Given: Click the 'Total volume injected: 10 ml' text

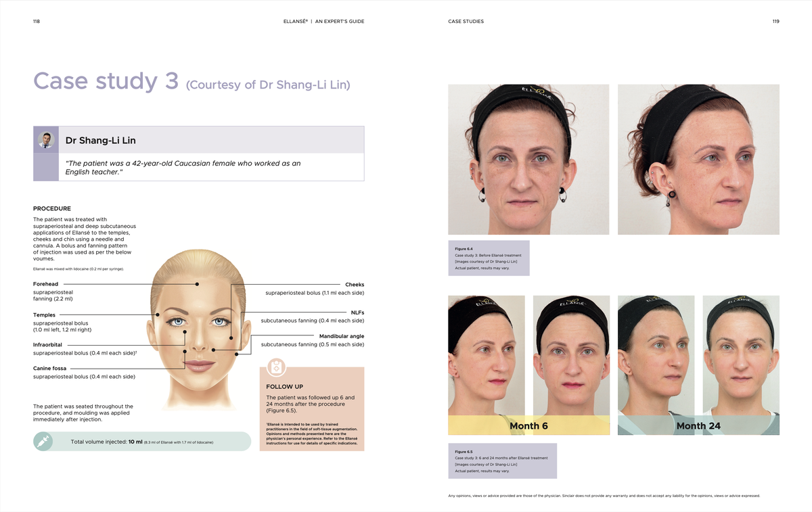Looking at the screenshot, I should (x=106, y=442).
